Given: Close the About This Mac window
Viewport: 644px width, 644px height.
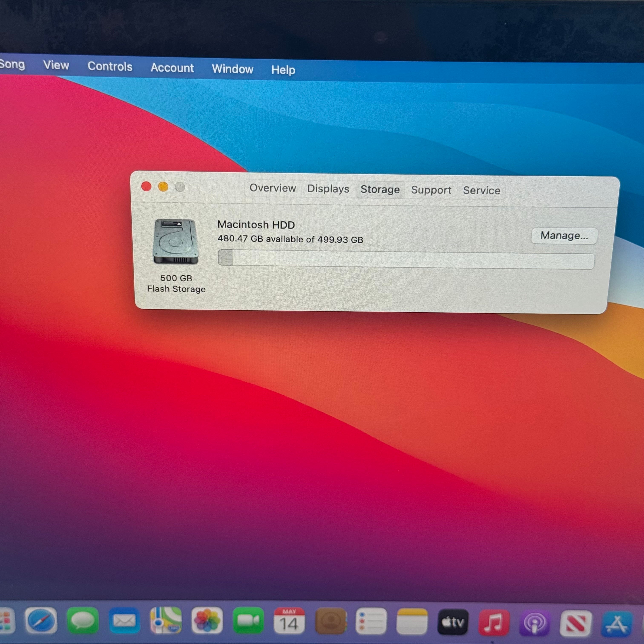Looking at the screenshot, I should [x=146, y=186].
